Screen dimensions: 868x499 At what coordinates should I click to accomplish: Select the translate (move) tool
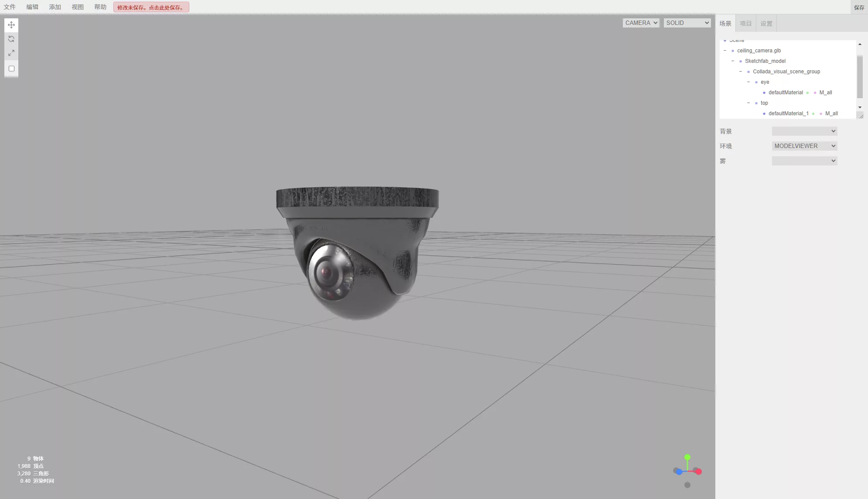tap(11, 25)
